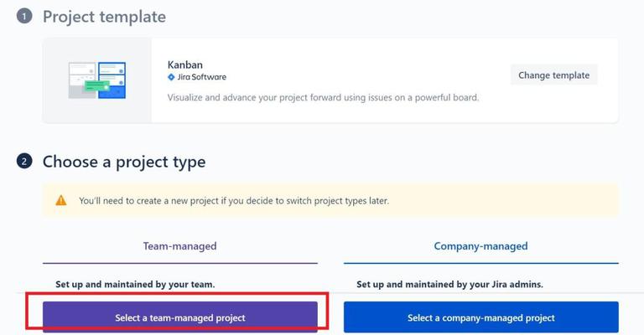644x335 pixels.
Task: Select a company-managed project
Action: click(x=480, y=317)
